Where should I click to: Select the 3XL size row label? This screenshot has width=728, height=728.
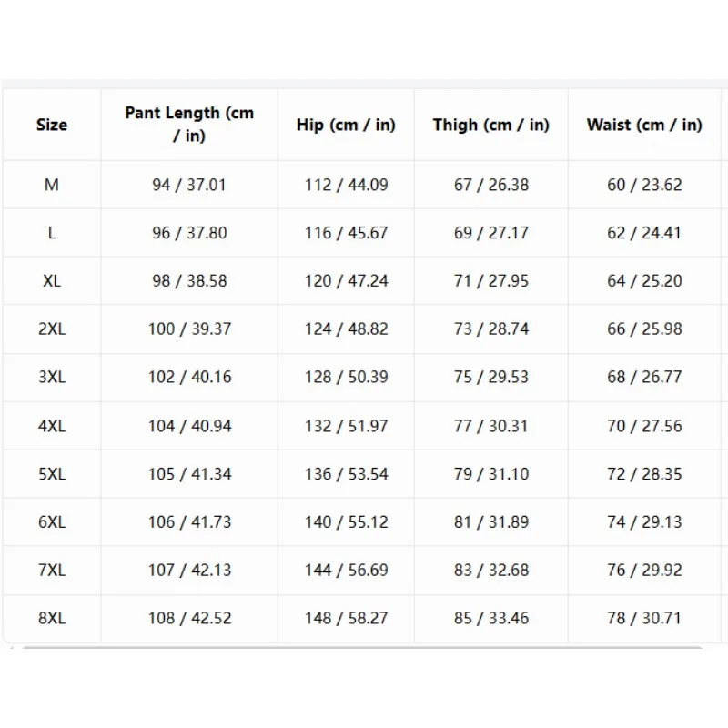point(52,377)
